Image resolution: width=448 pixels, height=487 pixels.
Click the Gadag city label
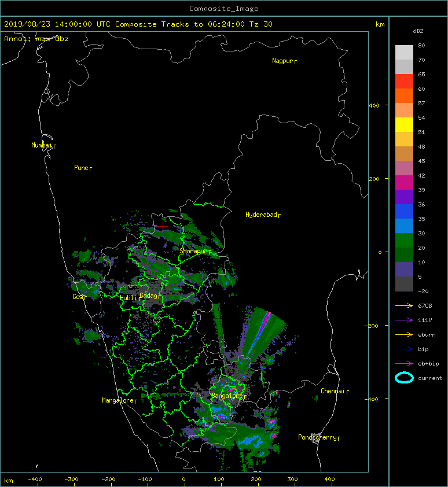[149, 296]
